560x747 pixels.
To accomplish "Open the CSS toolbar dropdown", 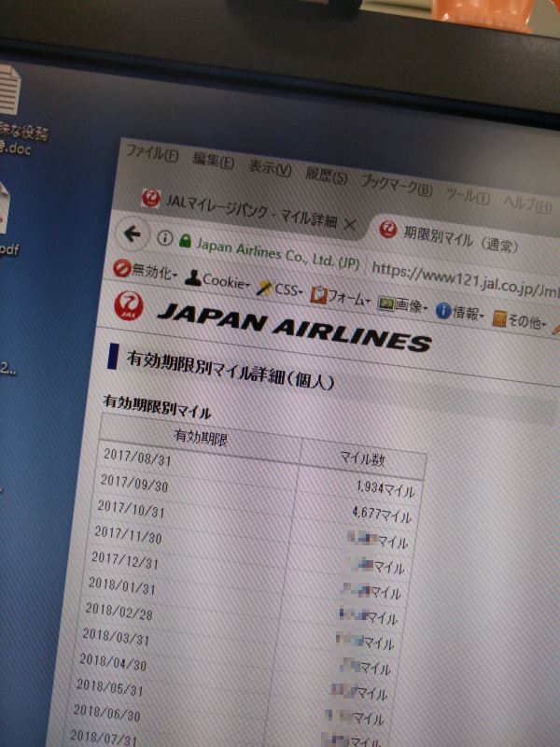I will [x=280, y=288].
